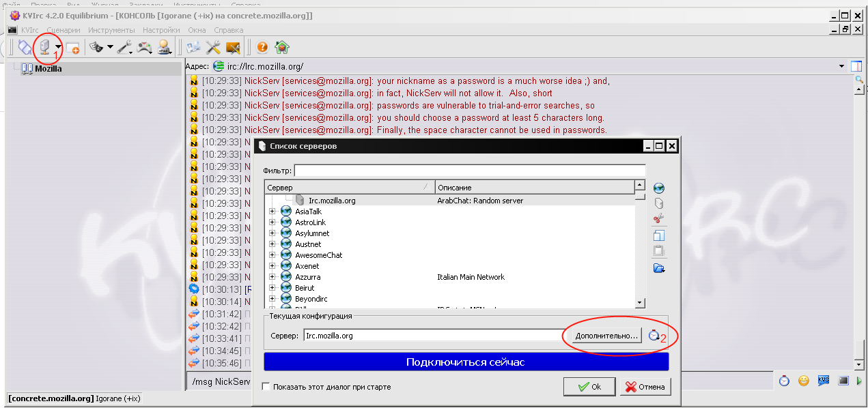Open the crossed wrench and screwdriver options icon
The width and height of the screenshot is (868, 408).
coord(213,47)
